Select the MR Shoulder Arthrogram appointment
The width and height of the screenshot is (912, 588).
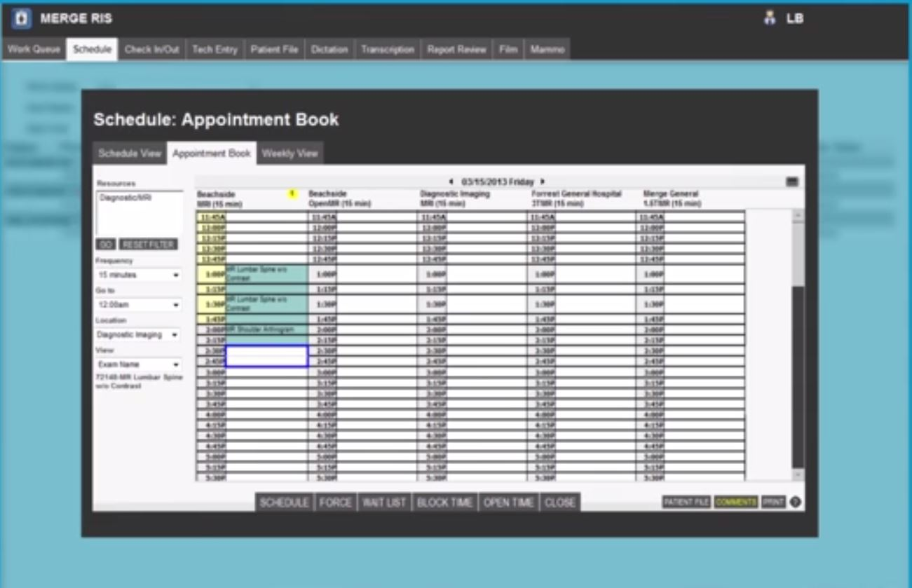tap(266, 329)
